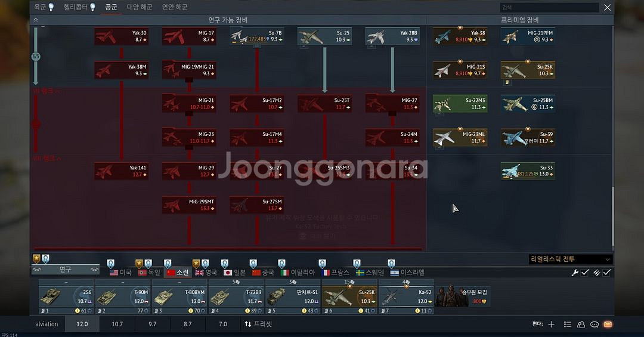Image resolution: width=644 pixels, height=337 pixels.
Task: Choose the 8.7 preset
Action: click(188, 324)
